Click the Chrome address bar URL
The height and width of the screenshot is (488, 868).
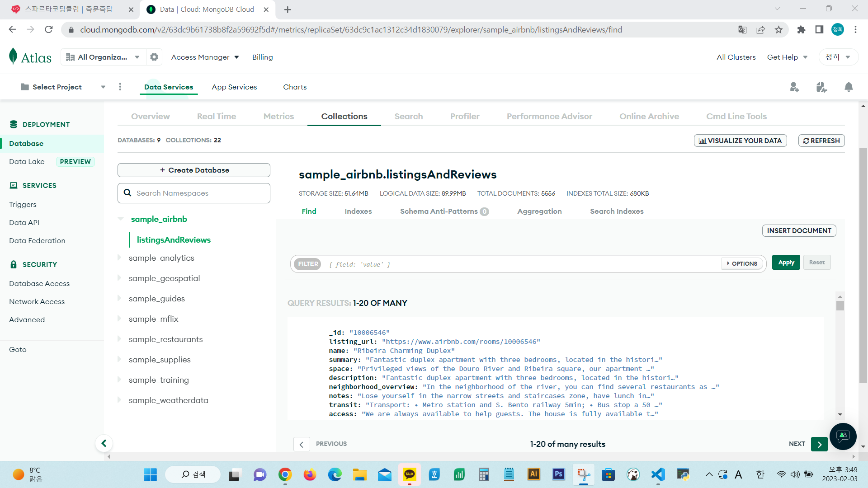click(351, 29)
